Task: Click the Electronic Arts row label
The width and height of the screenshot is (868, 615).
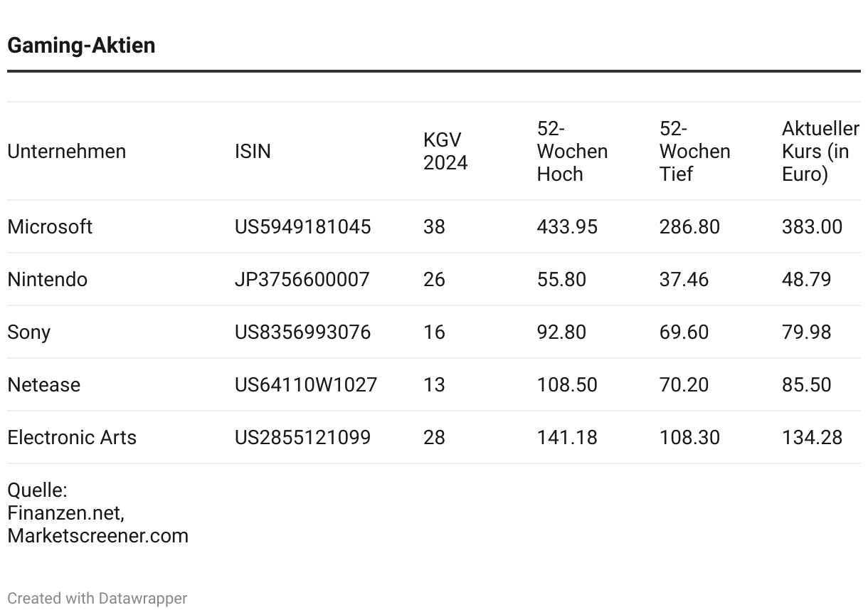Action: tap(72, 437)
